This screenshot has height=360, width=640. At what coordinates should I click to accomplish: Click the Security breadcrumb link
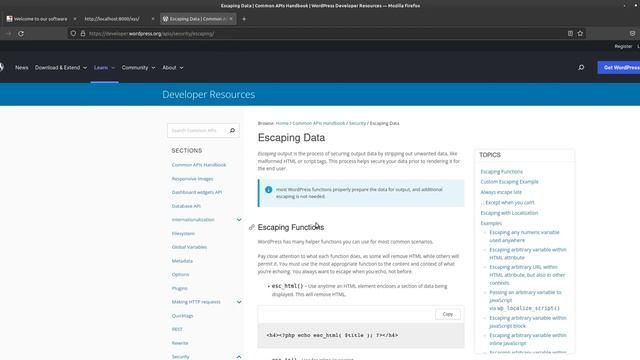tap(357, 123)
